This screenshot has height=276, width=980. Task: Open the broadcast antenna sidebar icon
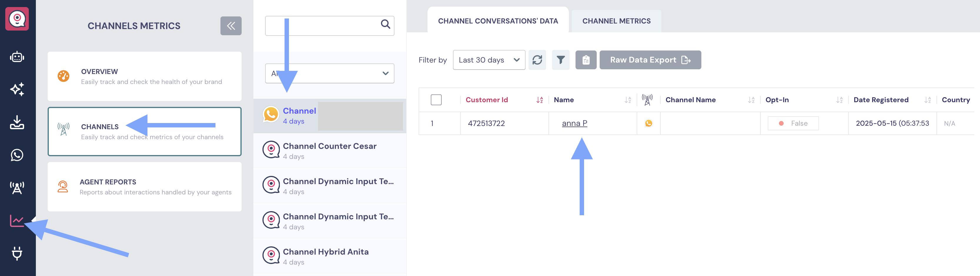click(17, 188)
